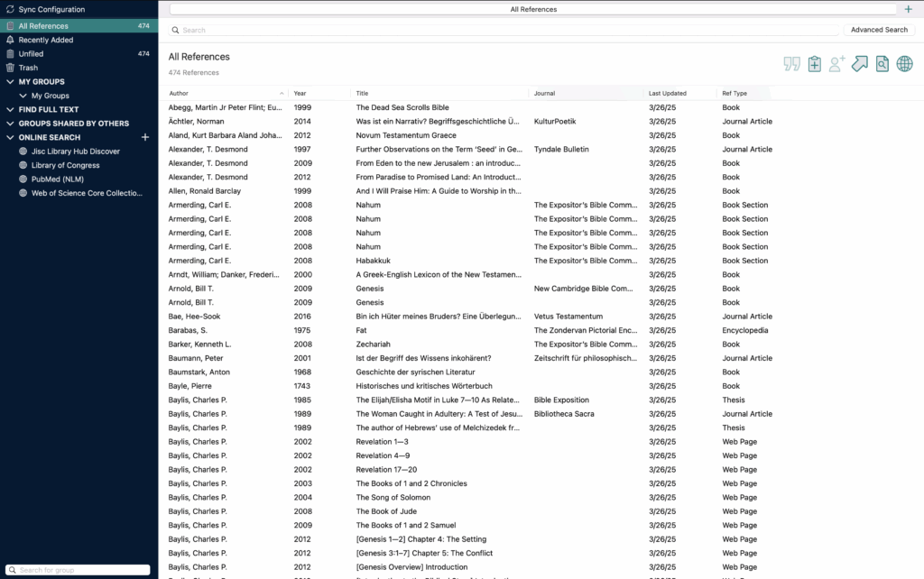Click the Find Full Text document search icon
This screenshot has width=924, height=579.
coord(882,63)
